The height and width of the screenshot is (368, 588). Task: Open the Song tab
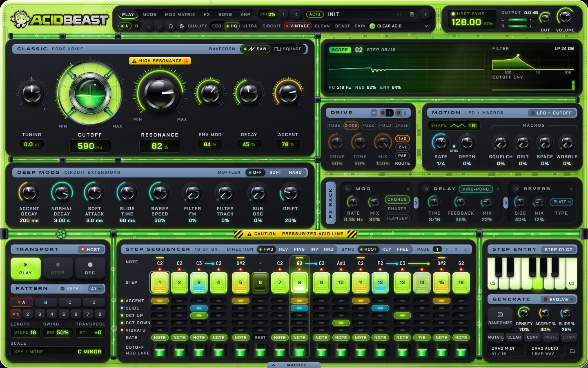pos(225,14)
